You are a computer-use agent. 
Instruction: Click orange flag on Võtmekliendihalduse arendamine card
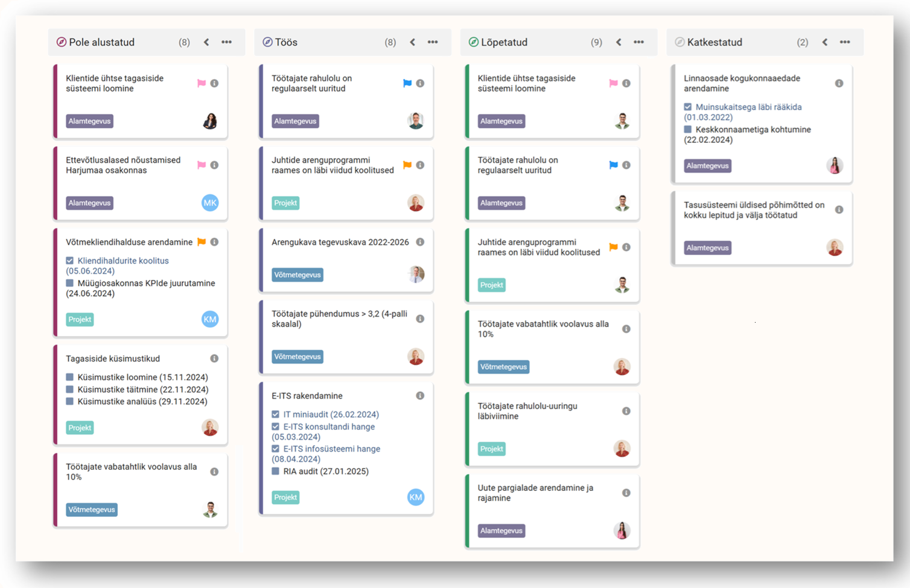click(202, 242)
